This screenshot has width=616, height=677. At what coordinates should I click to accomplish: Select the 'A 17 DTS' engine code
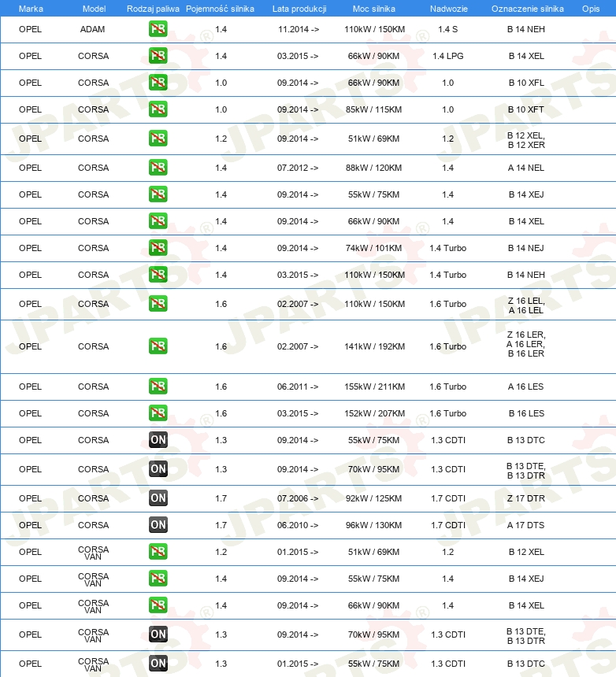click(x=526, y=525)
